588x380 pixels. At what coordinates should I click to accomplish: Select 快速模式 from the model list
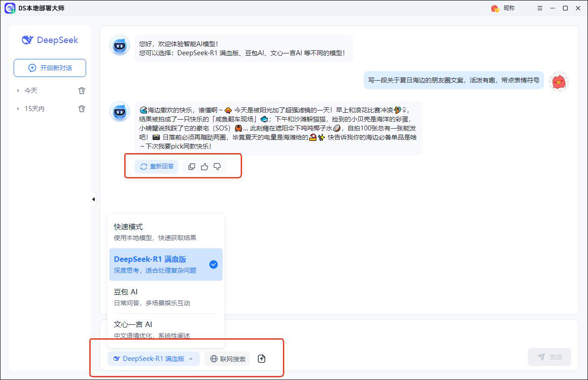point(166,231)
